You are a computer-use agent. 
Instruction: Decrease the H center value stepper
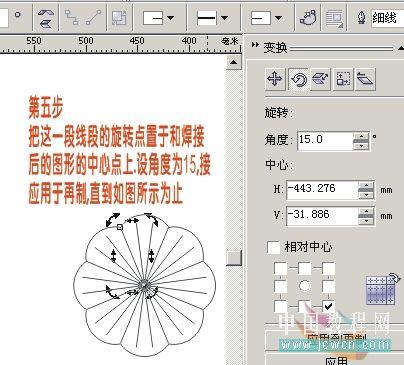[x=366, y=195]
